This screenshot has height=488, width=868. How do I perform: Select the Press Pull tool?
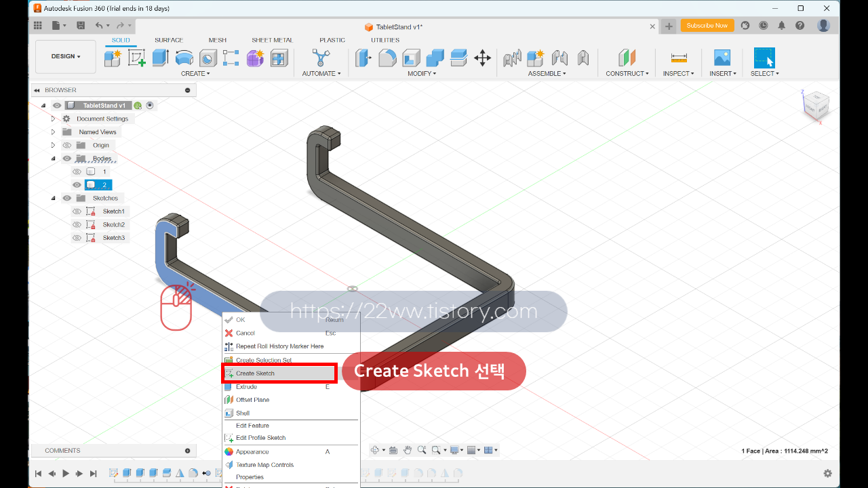pos(363,58)
